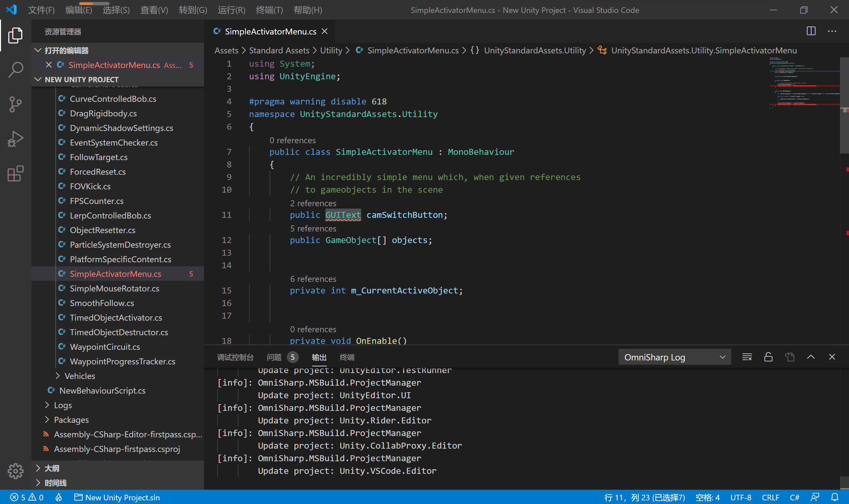Open the Manage gear icon
Image resolution: width=849 pixels, height=504 pixels.
(x=15, y=471)
